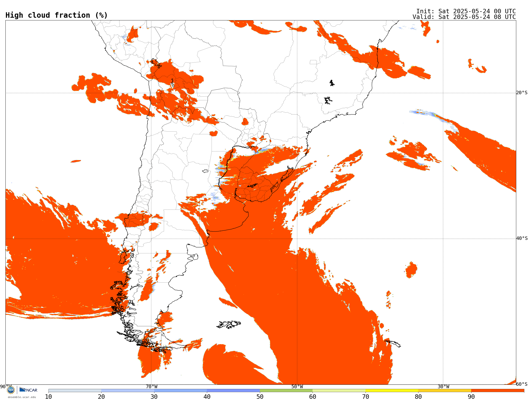
Task: Pick the blue 40-50 colorbar segment
Action: (233, 390)
